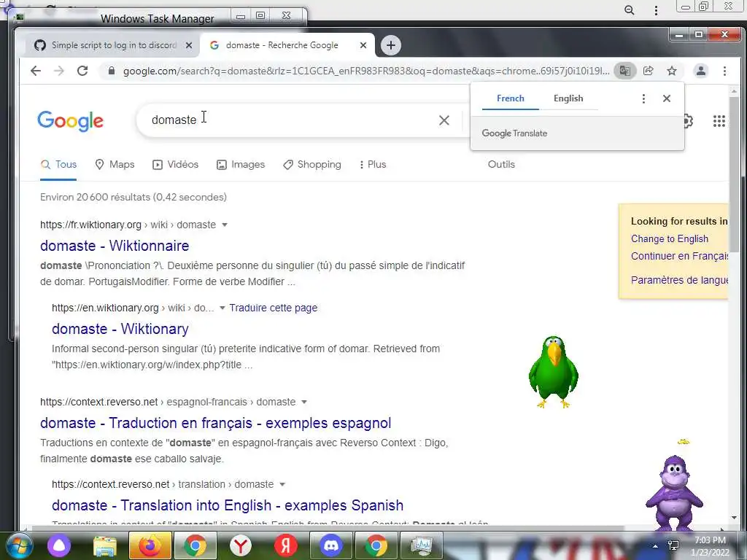Switch to the Maps results tab
The height and width of the screenshot is (560, 747).
coord(115,165)
